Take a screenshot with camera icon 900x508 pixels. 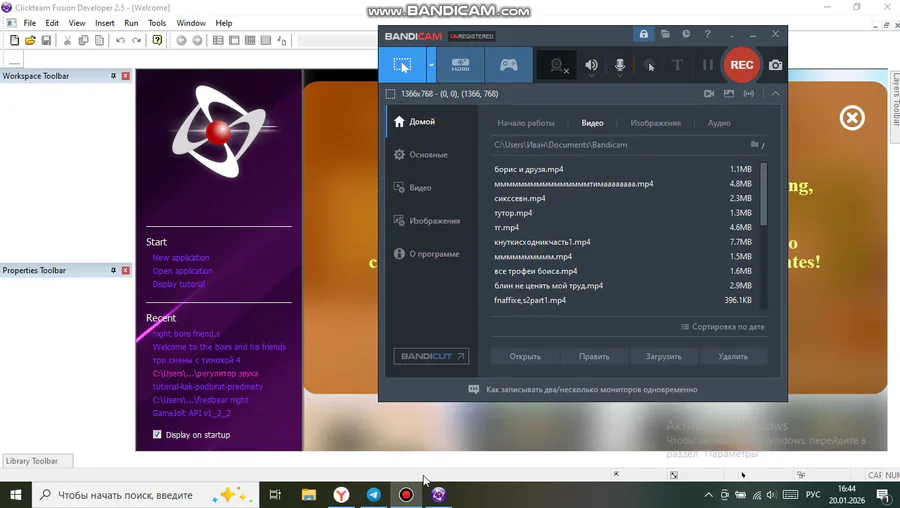tap(775, 65)
